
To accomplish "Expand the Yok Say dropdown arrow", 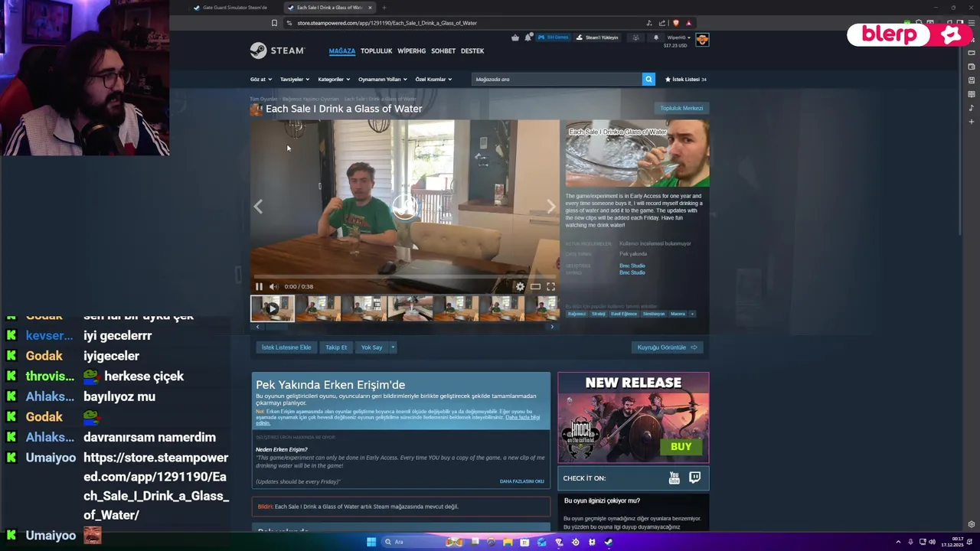I will pos(393,347).
